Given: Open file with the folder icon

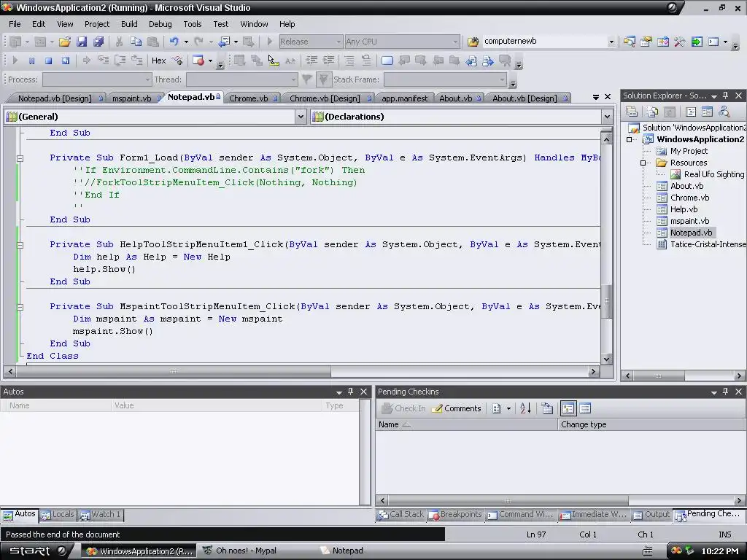Looking at the screenshot, I should (64, 42).
